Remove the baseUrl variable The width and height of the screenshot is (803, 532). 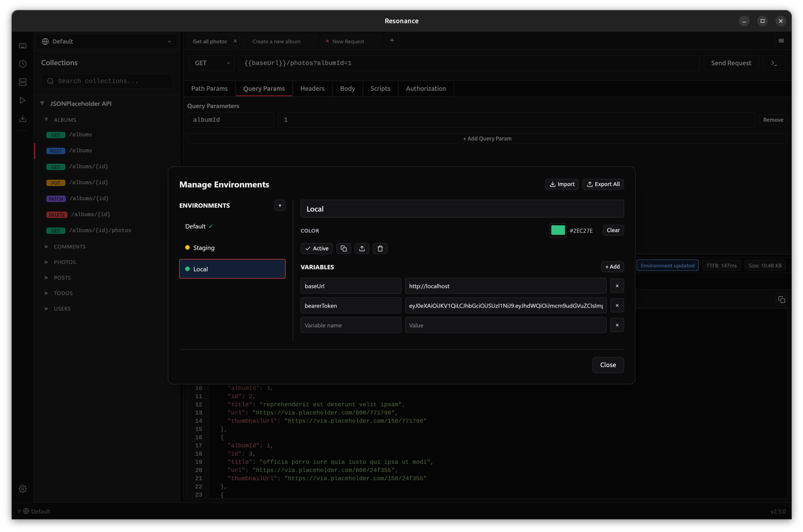(x=617, y=286)
